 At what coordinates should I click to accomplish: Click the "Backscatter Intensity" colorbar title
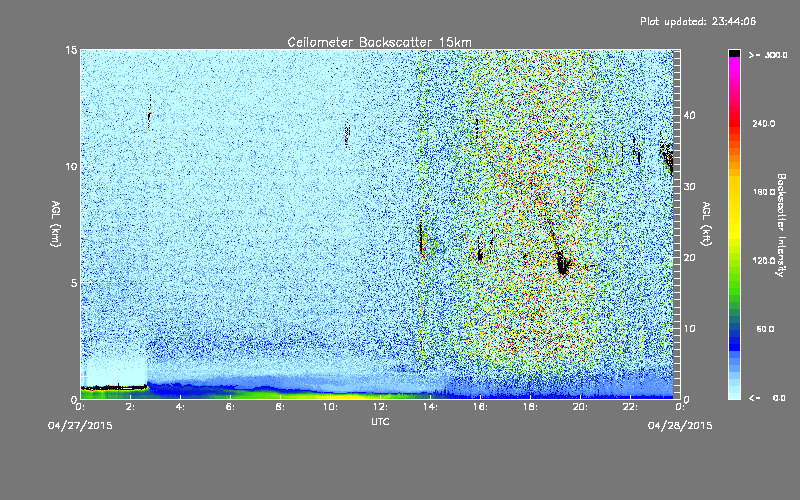tap(781, 225)
